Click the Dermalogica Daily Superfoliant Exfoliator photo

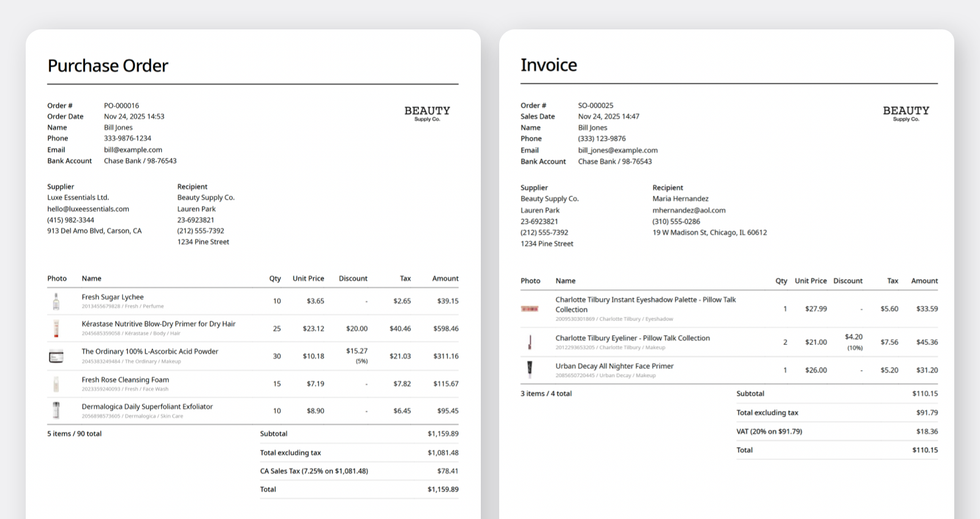(56, 411)
